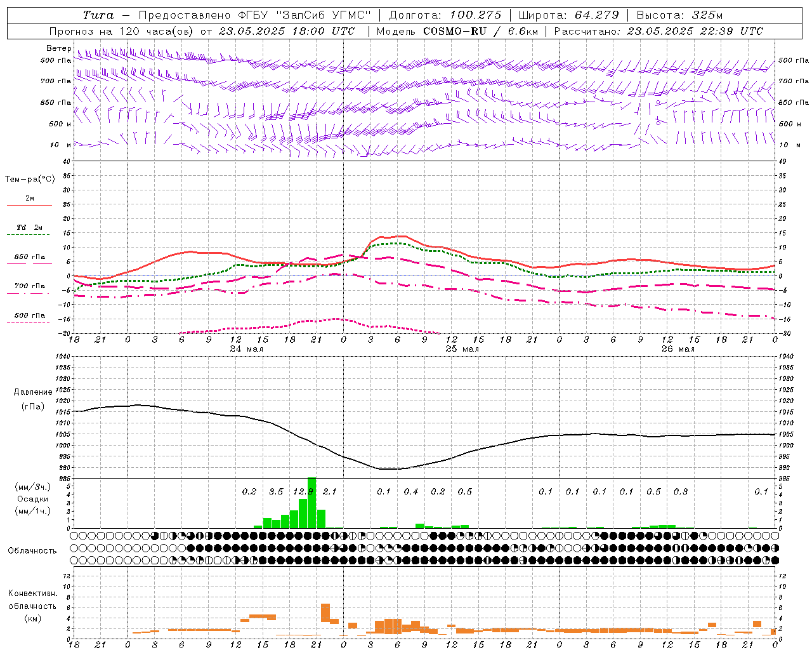The height and width of the screenshot is (650, 812).
Task: Click the 3-hour precipitation value "3.5"
Action: pos(276,492)
